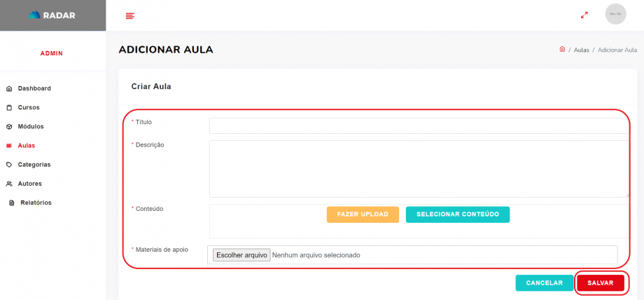Choose a file with Escolher arquivo
The height and width of the screenshot is (300, 644).
tap(241, 255)
